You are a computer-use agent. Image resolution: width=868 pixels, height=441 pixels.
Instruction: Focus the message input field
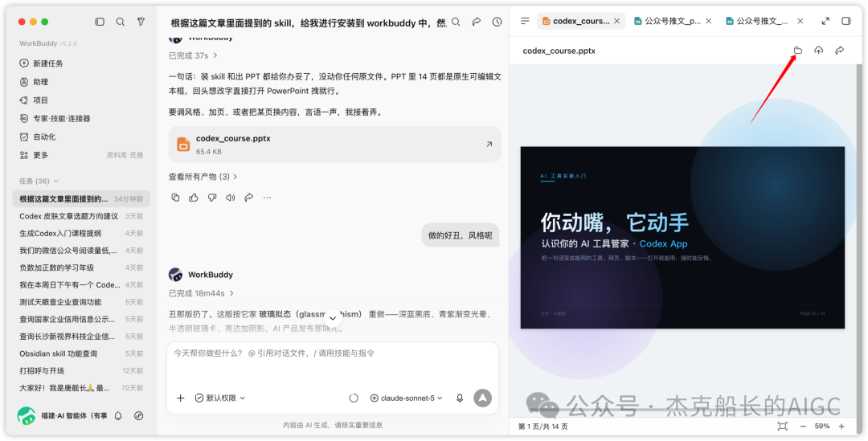332,353
